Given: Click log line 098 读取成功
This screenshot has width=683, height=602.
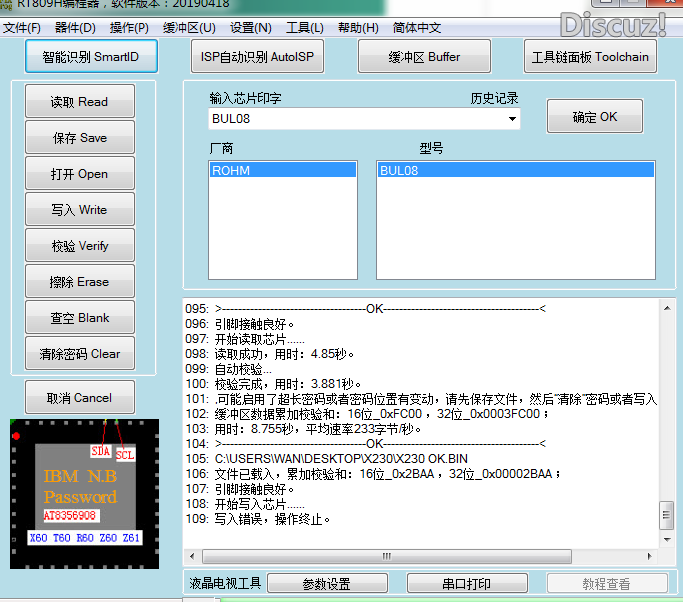Looking at the screenshot, I should tap(270, 354).
